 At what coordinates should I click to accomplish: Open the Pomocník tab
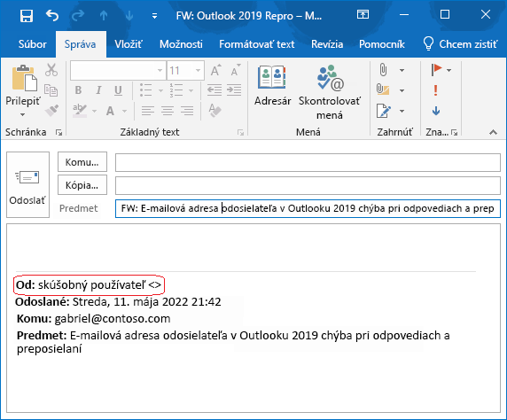pyautogui.click(x=382, y=44)
